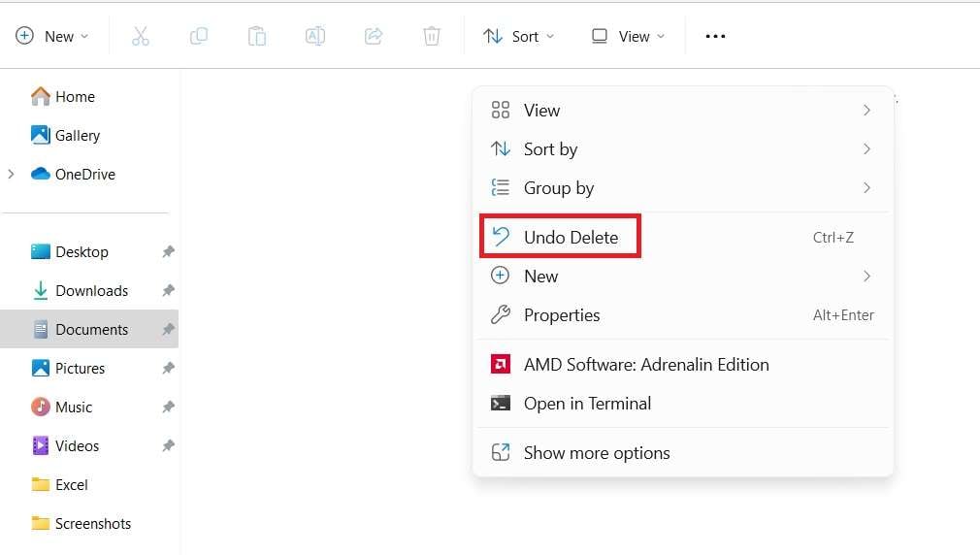980x555 pixels.
Task: Expand the OneDrive tree chevron
Action: [x=11, y=175]
